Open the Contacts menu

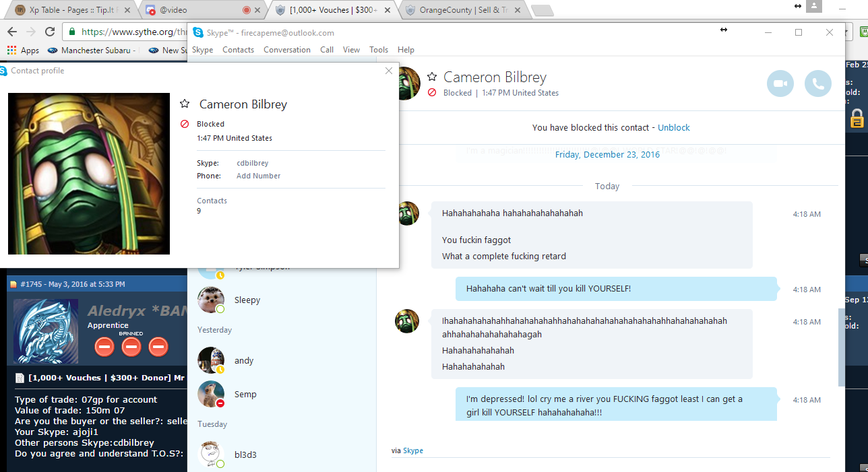click(x=238, y=50)
